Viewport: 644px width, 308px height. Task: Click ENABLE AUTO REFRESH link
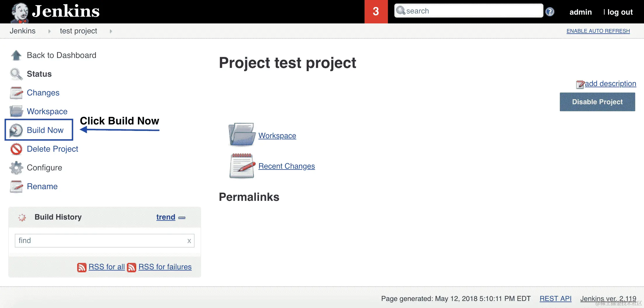point(598,31)
